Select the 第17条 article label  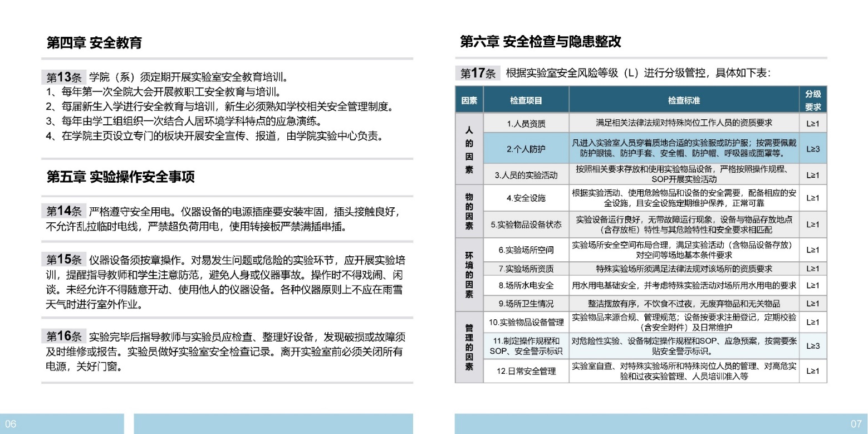478,73
